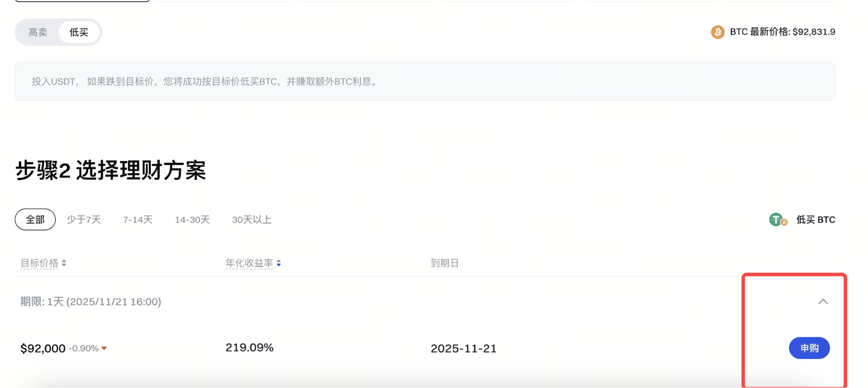Select the 低买 (buy low) option

tap(79, 33)
